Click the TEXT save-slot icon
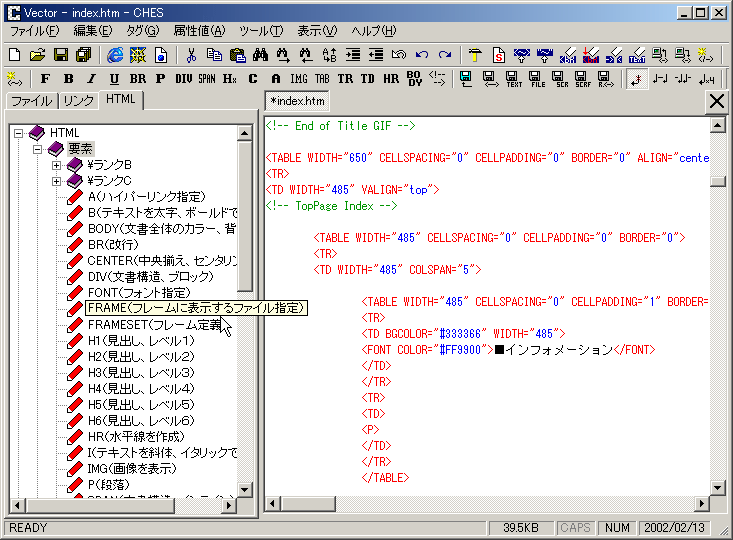733x540 pixels. [x=513, y=79]
